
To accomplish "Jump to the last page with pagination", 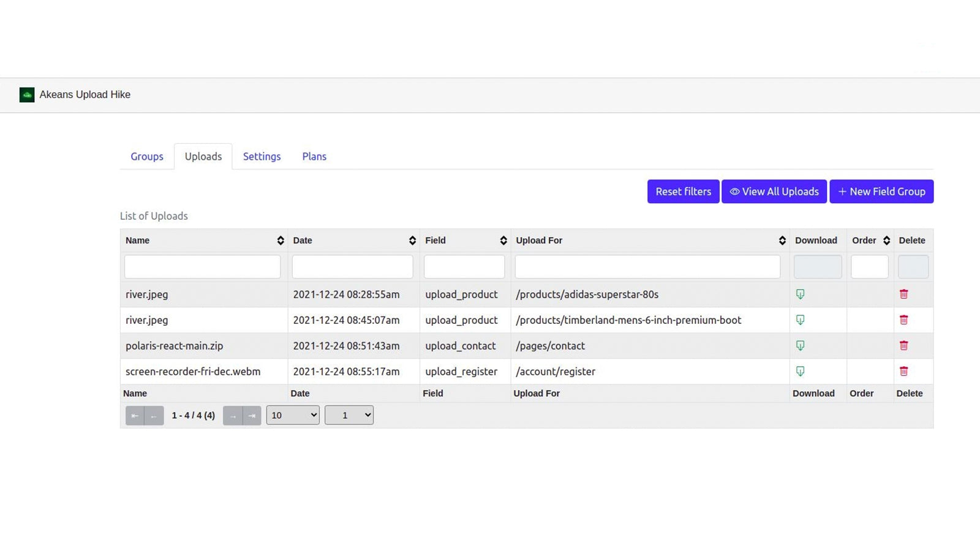I will click(251, 415).
